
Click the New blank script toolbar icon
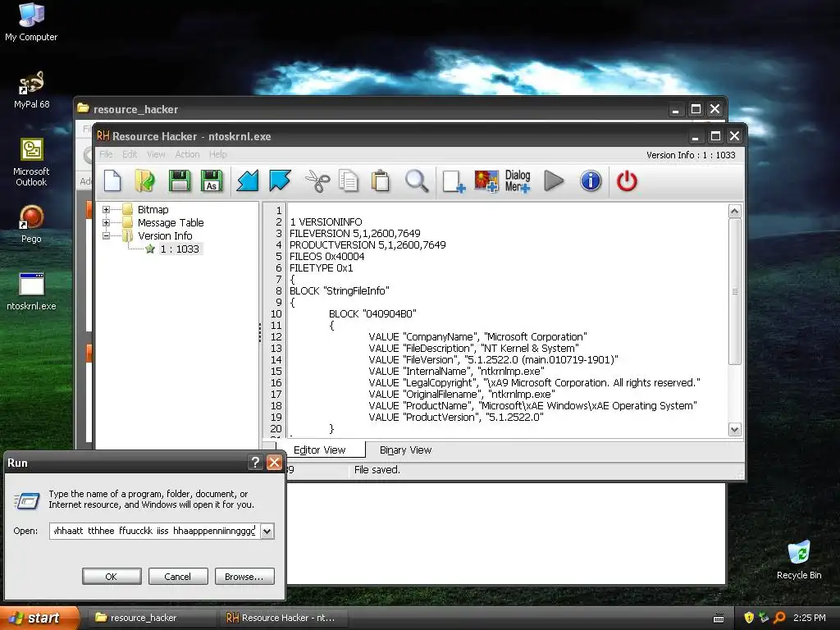(x=112, y=180)
